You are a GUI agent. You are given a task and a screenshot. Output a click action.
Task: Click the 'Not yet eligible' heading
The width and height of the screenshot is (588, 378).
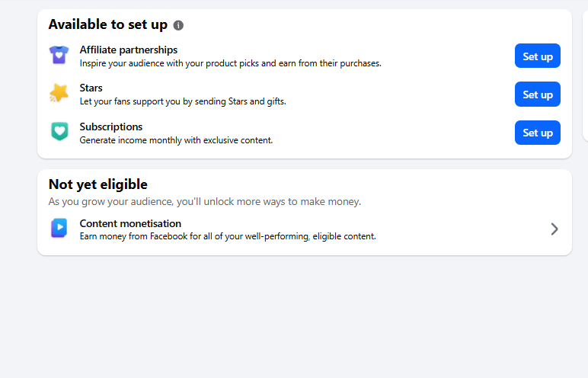point(98,184)
